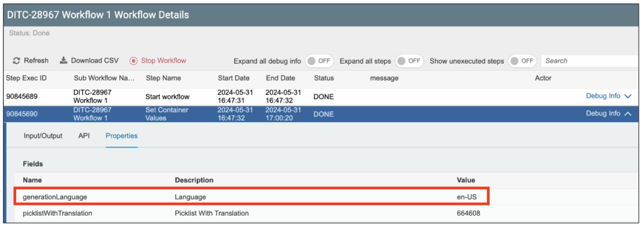Click the red Stop Workflow icon

pos(134,61)
